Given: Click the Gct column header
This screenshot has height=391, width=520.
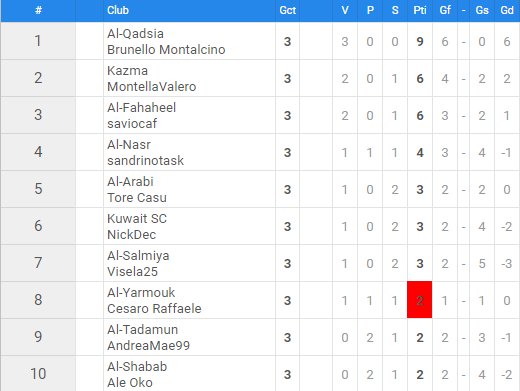Looking at the screenshot, I should click(287, 10).
